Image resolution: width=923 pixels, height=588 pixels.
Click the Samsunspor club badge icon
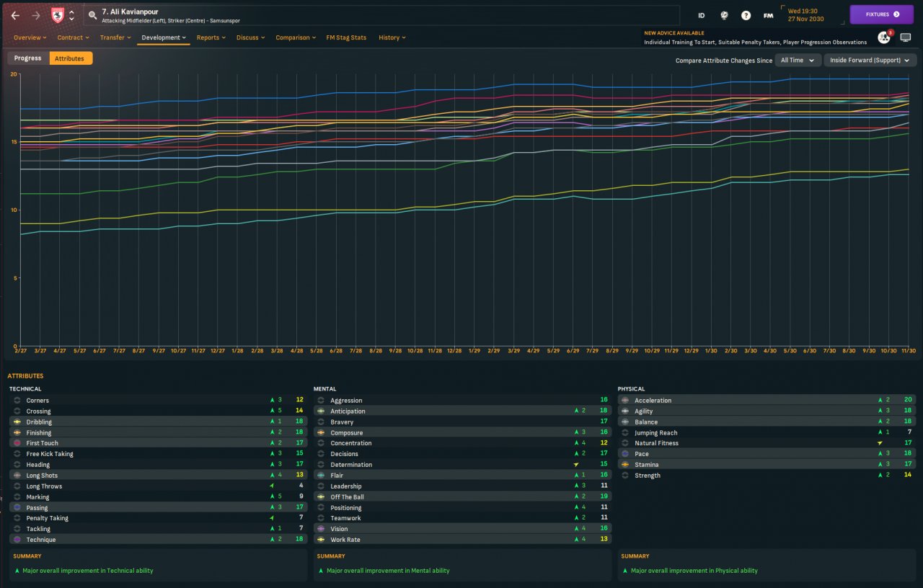click(58, 15)
